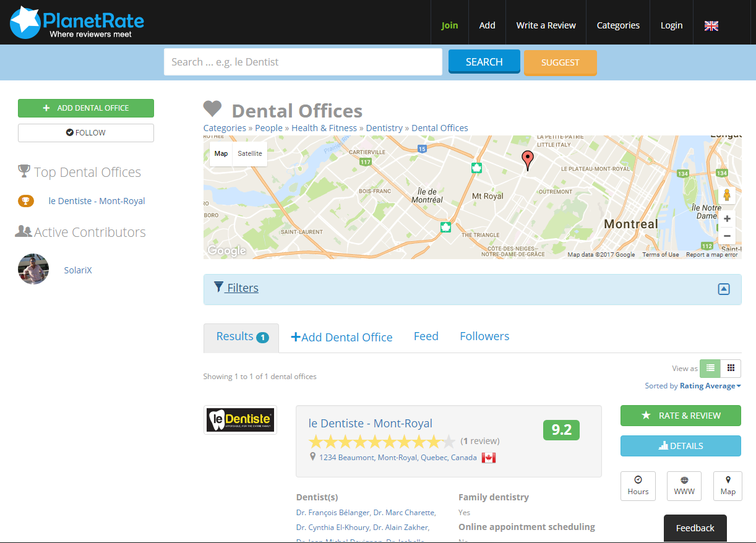
Task: Click the DETAILS button
Action: [x=681, y=446]
